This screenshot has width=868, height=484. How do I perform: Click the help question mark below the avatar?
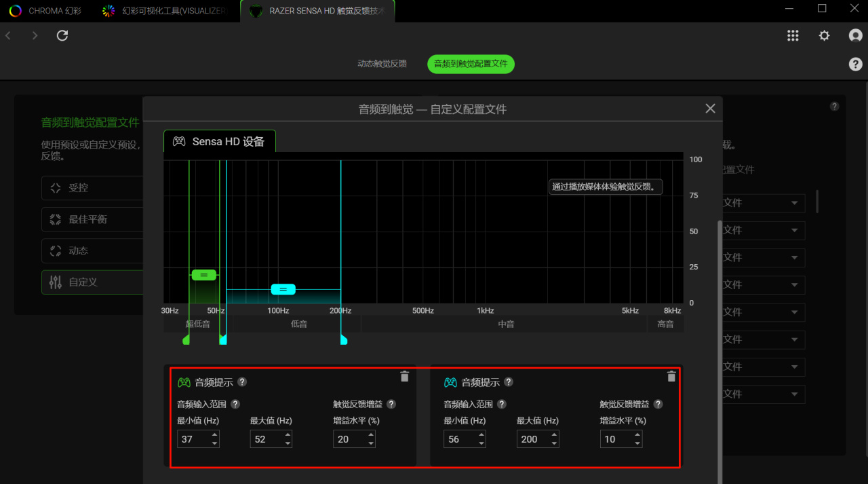click(856, 64)
